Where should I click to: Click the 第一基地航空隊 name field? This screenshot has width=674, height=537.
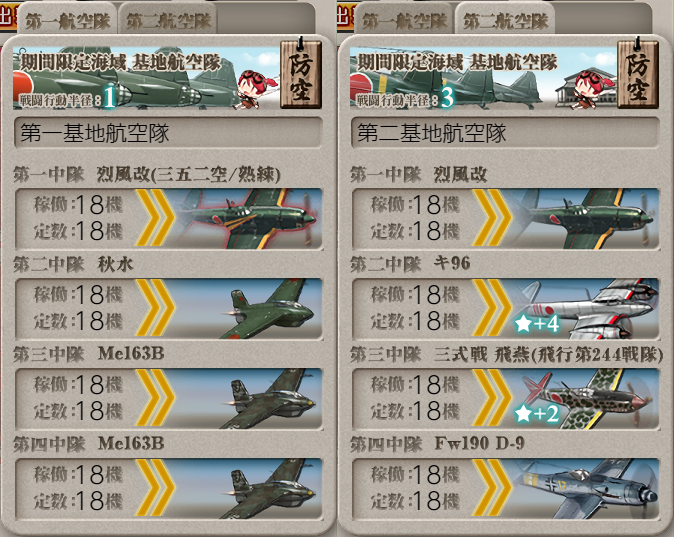(x=168, y=133)
